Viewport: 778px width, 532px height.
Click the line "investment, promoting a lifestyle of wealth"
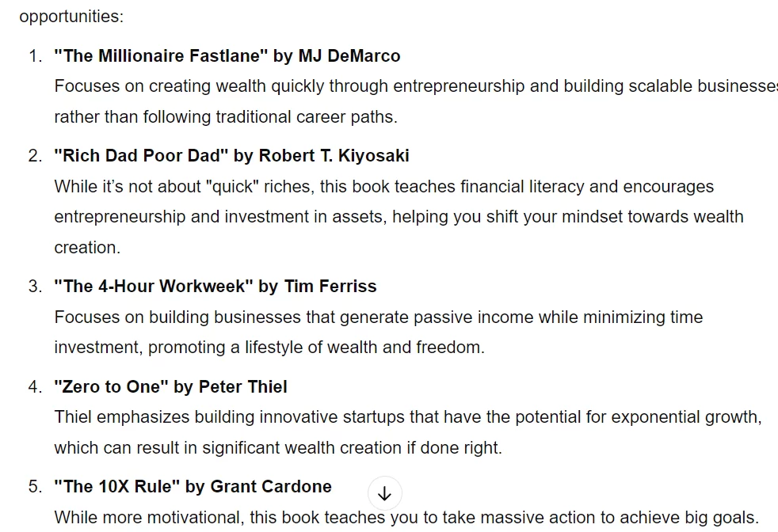pos(269,347)
